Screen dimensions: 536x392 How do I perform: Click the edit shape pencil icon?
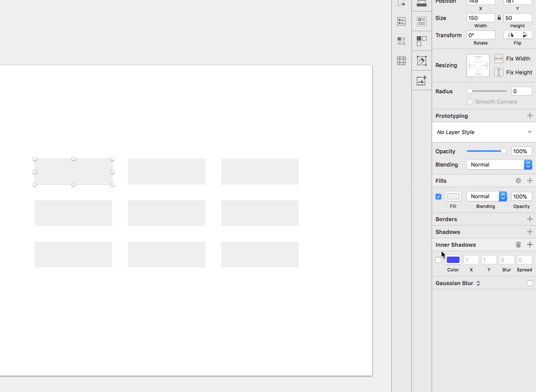[x=422, y=61]
